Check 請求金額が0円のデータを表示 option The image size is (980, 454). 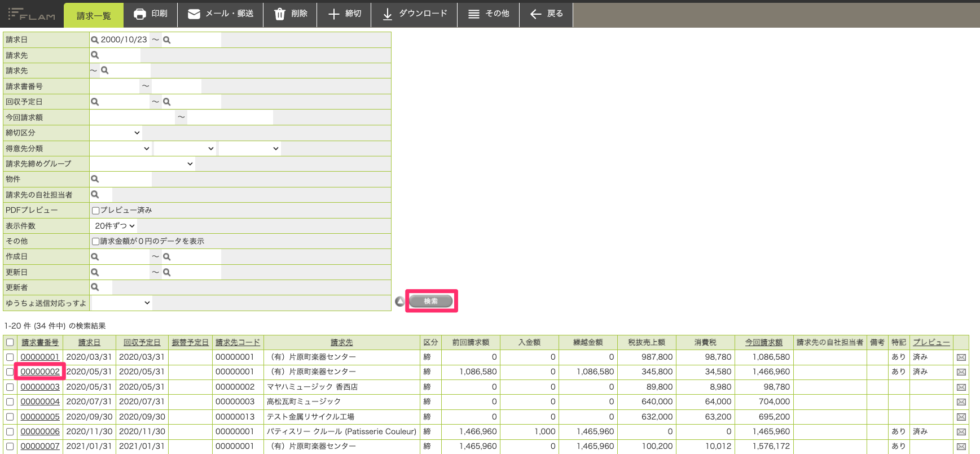pos(95,241)
